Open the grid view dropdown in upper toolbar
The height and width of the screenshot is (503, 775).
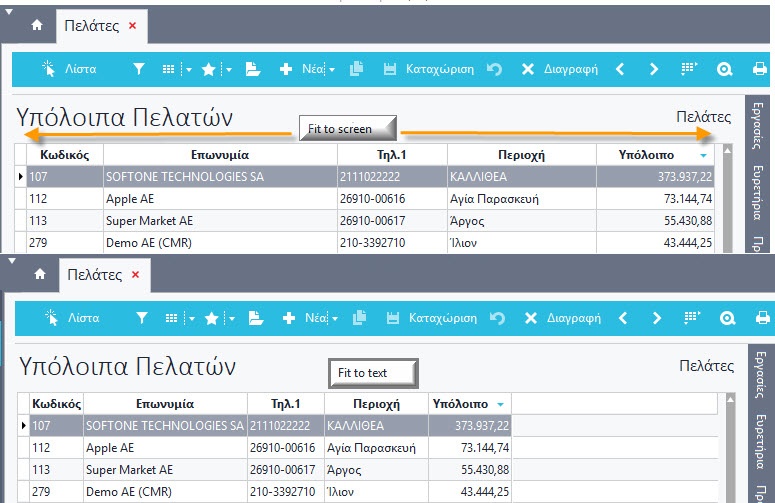[x=188, y=69]
